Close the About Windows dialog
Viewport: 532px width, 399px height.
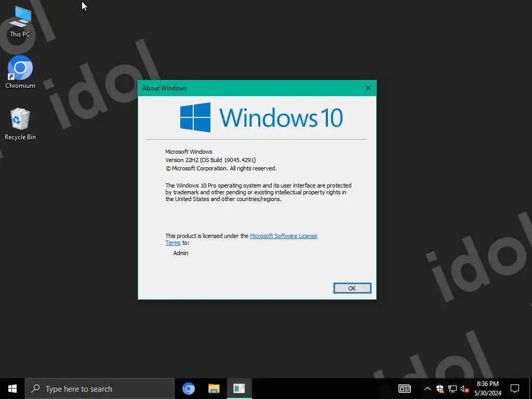coord(368,88)
